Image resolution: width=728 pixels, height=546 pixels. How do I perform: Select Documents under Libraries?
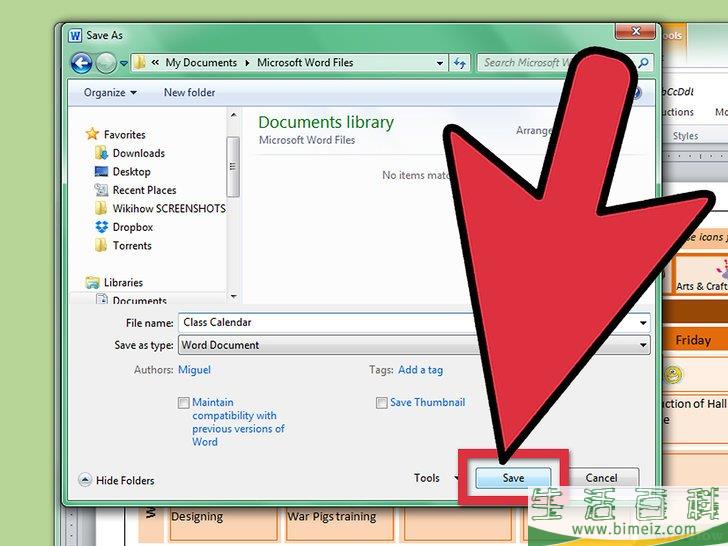tap(139, 300)
